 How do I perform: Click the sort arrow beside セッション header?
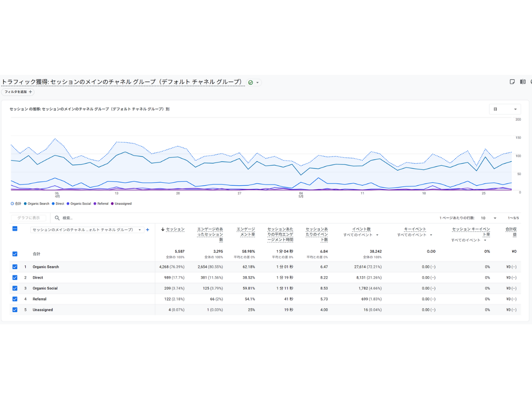coord(163,229)
